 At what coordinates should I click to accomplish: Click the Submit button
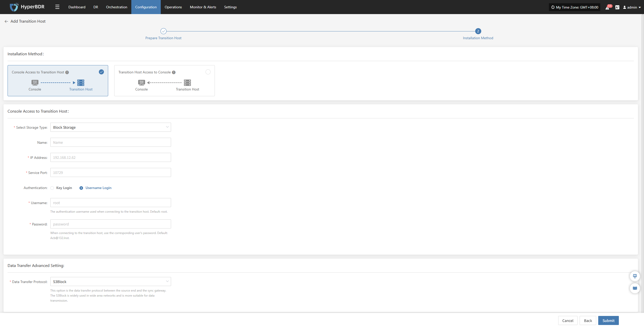(x=608, y=320)
